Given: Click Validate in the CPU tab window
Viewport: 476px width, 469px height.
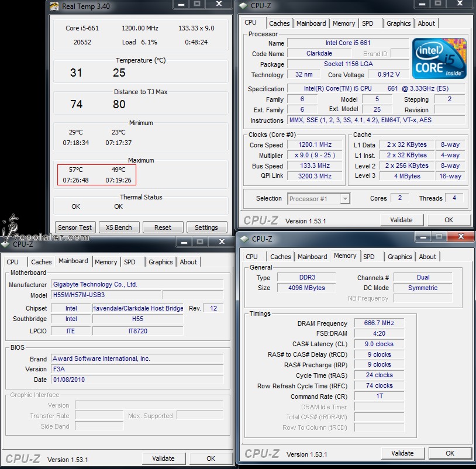Looking at the screenshot, I should click(401, 220).
